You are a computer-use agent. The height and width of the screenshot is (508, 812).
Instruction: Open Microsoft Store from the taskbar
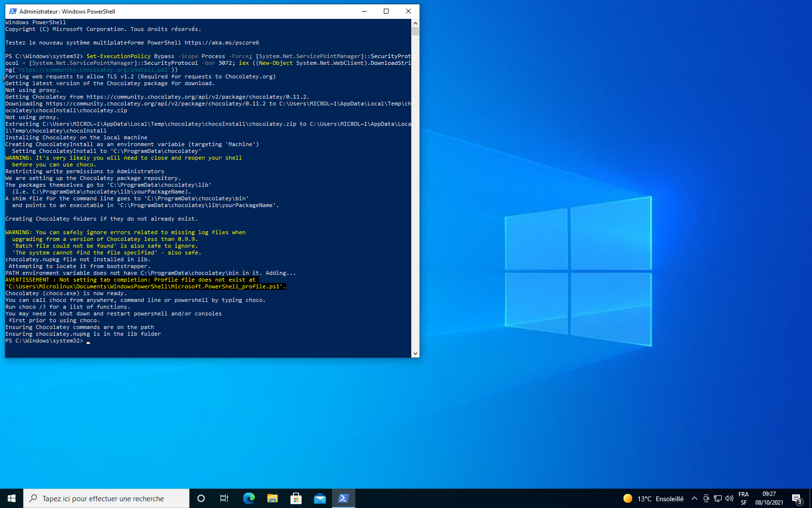point(296,498)
